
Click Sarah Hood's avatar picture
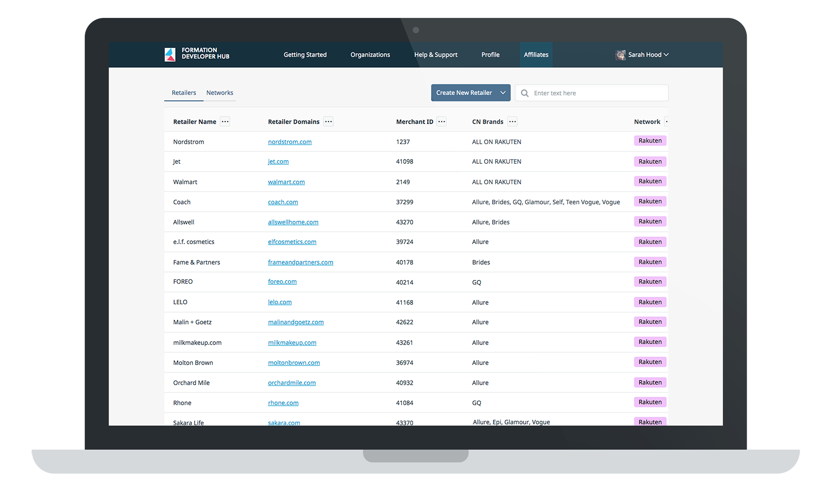tap(620, 55)
